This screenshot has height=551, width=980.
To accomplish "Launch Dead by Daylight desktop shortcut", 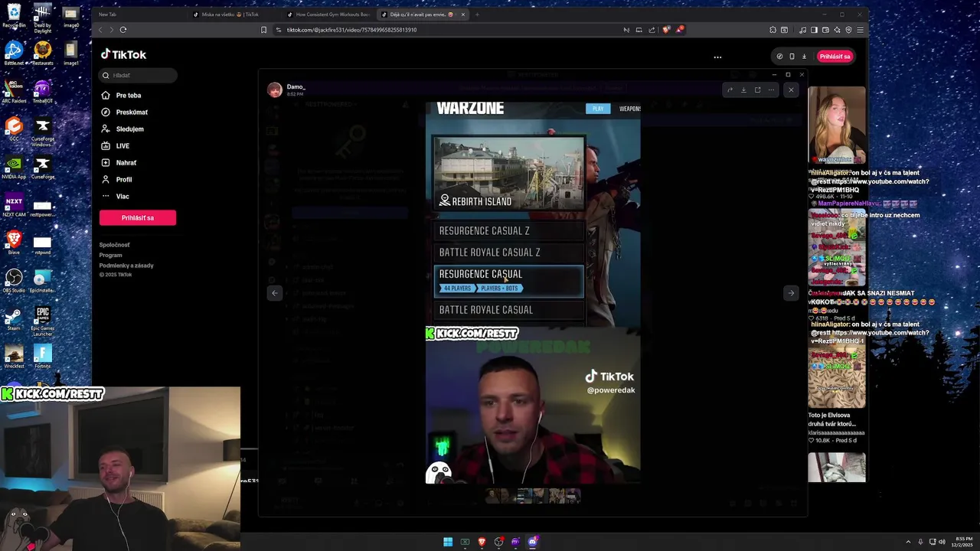I will [x=43, y=18].
